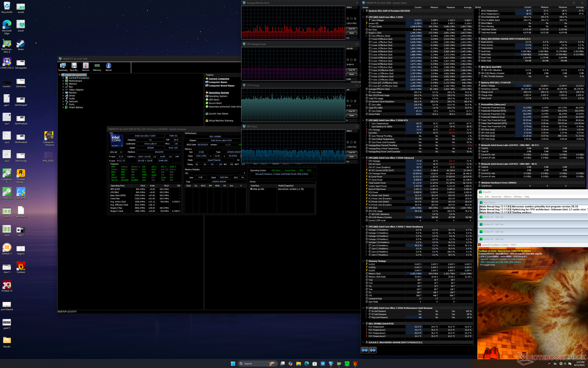Open the Edit menu in Prime95
The height and width of the screenshot is (368, 588).
[487, 197]
